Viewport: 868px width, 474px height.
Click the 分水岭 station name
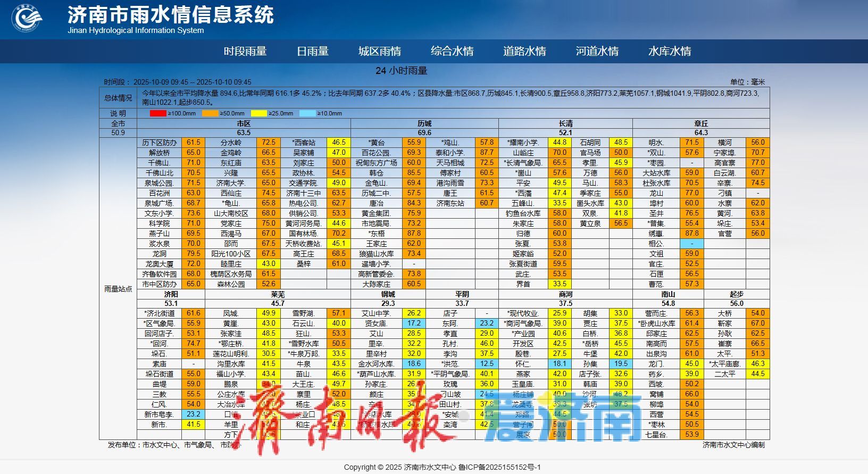click(x=231, y=143)
